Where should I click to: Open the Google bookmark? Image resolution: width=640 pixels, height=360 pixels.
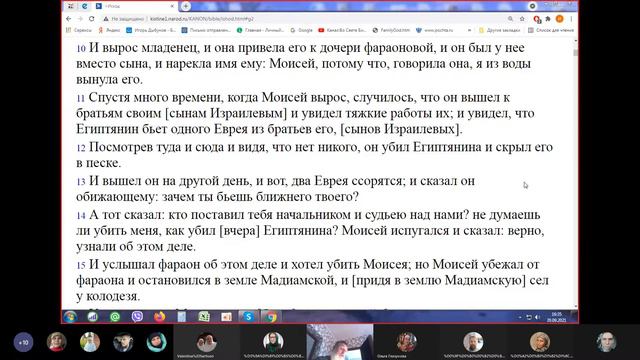(301, 30)
